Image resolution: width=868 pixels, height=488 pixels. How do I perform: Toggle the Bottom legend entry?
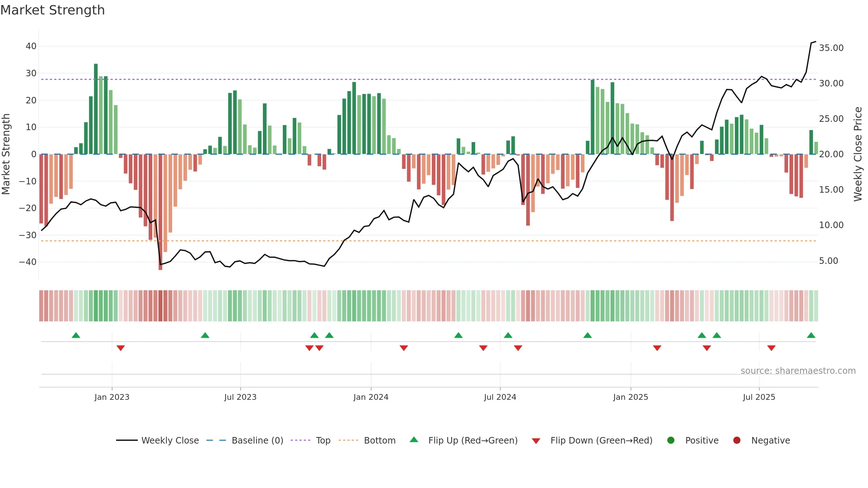click(367, 440)
